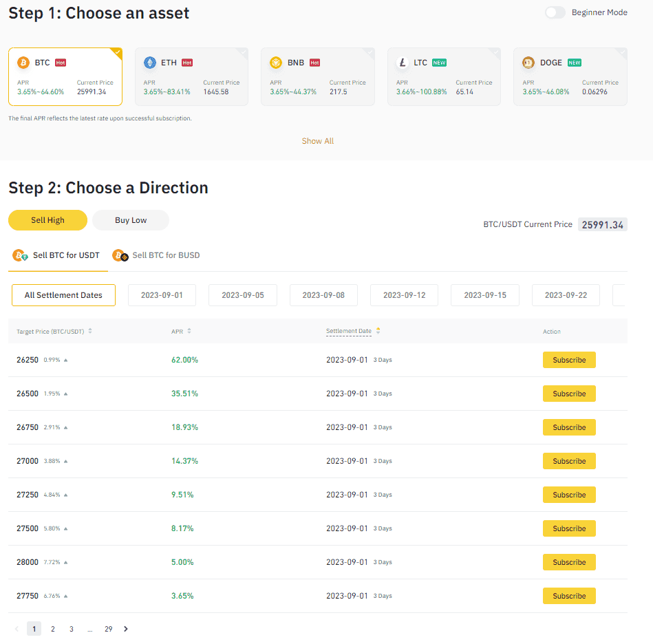Select the DOGE coin icon
653x644 pixels.
528,63
